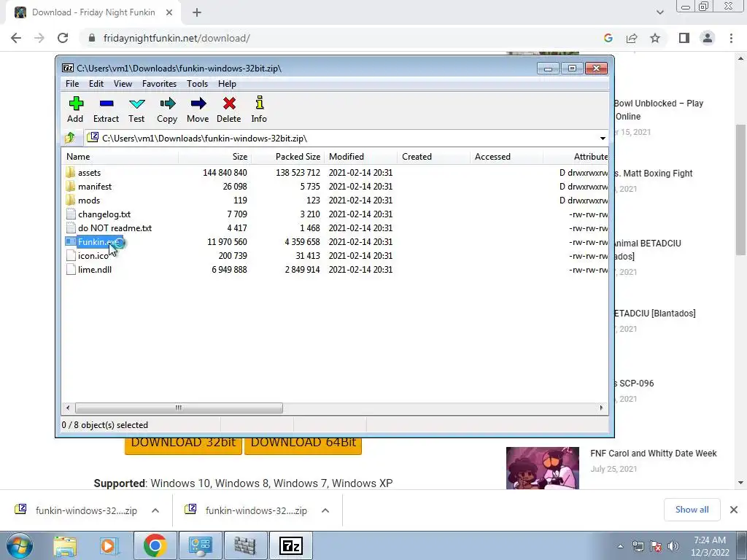Open the Favorites menu

pos(159,84)
